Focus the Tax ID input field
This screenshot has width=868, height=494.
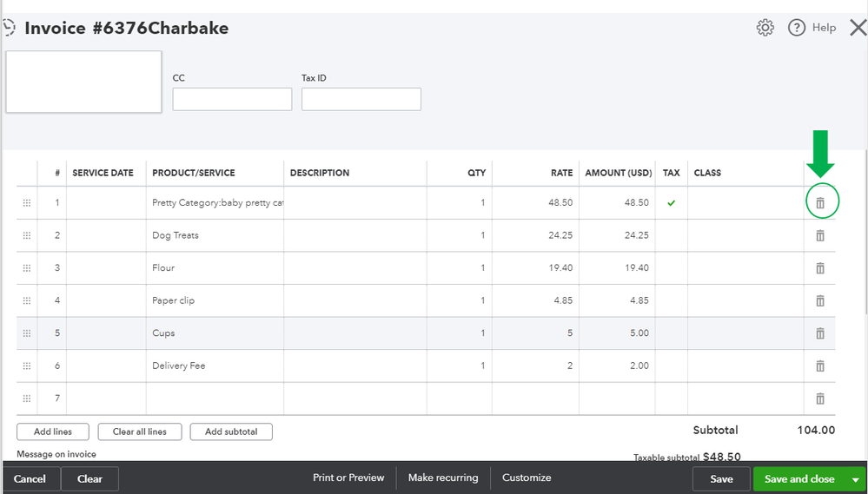361,99
